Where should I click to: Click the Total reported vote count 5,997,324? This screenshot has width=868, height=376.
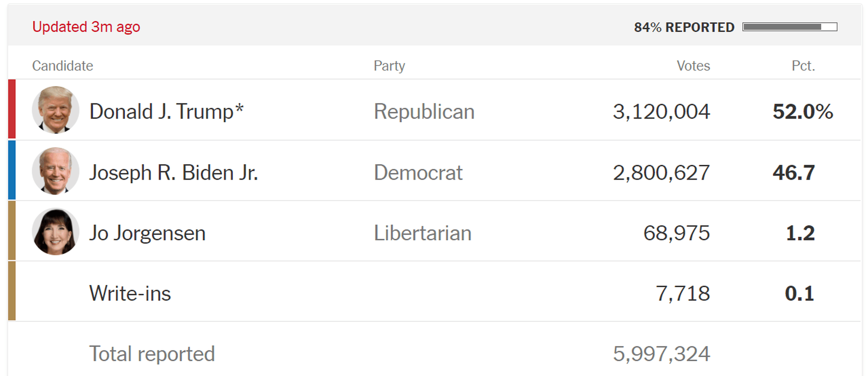click(661, 354)
